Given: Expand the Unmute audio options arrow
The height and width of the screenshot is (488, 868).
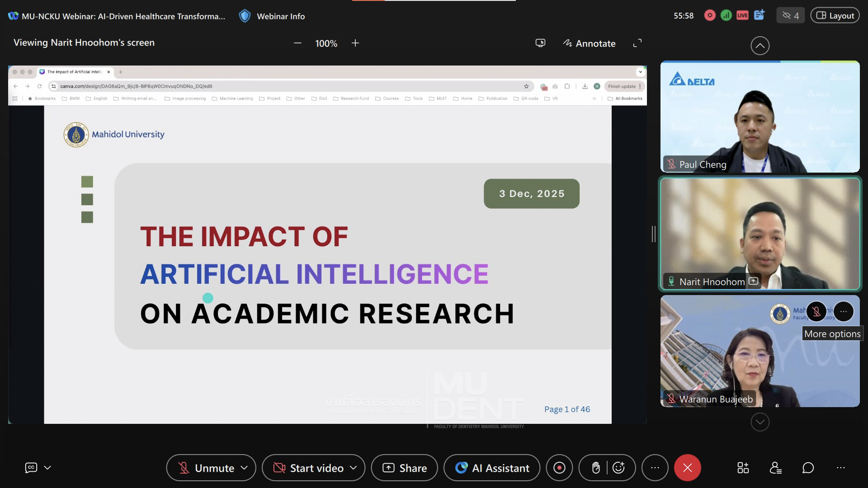Looking at the screenshot, I should tap(245, 468).
